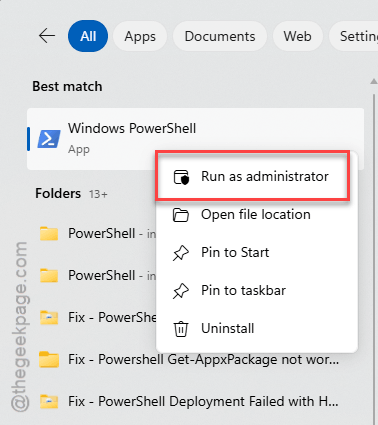Click the Get-AppxPackage folder icon
The image size is (378, 425).
[x=49, y=360]
